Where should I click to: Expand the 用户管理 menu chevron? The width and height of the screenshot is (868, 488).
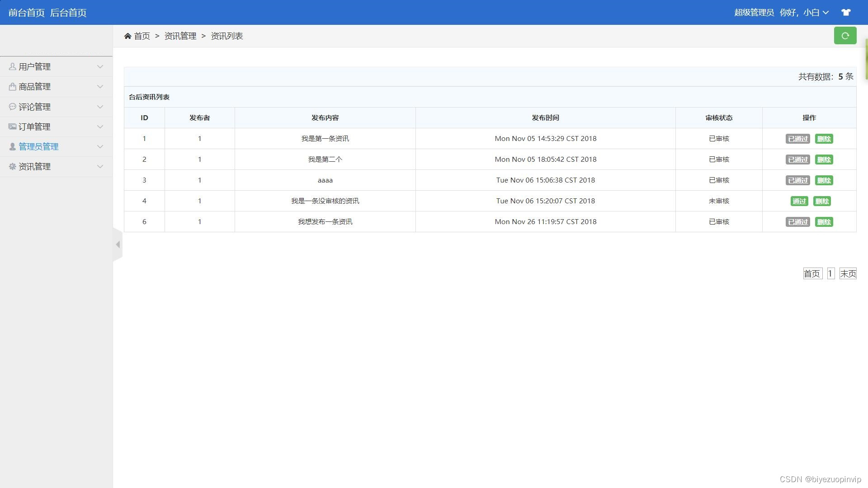[100, 67]
